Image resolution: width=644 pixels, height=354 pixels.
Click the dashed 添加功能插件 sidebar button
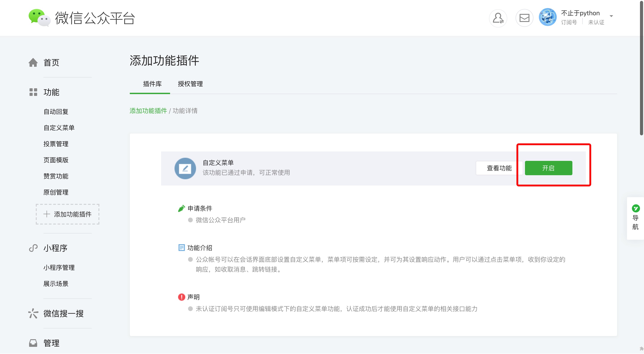point(68,214)
